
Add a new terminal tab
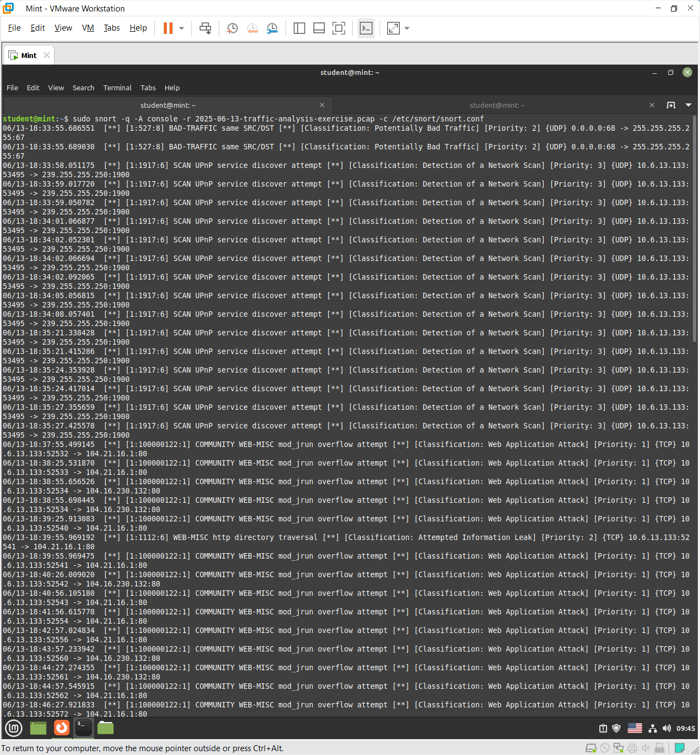(x=671, y=105)
